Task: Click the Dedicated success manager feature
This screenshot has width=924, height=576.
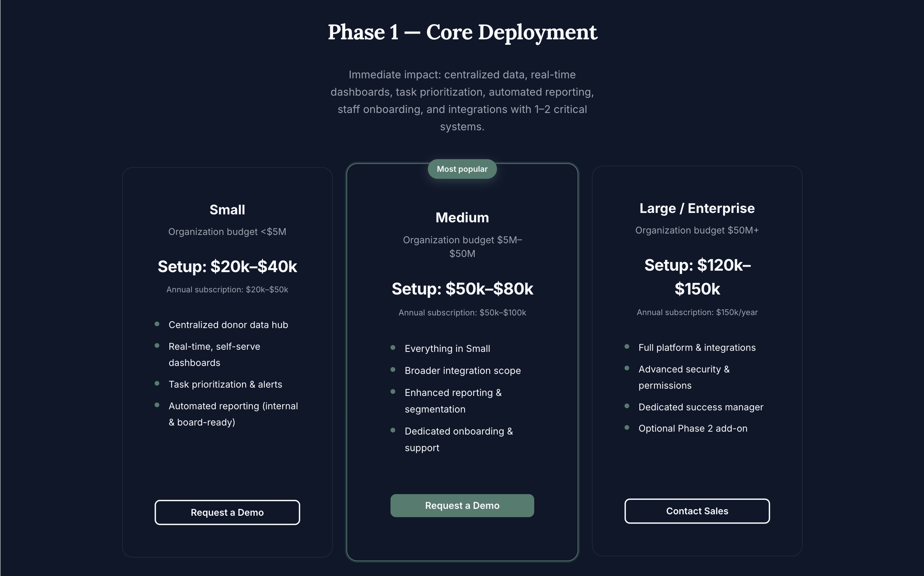Action: coord(701,407)
